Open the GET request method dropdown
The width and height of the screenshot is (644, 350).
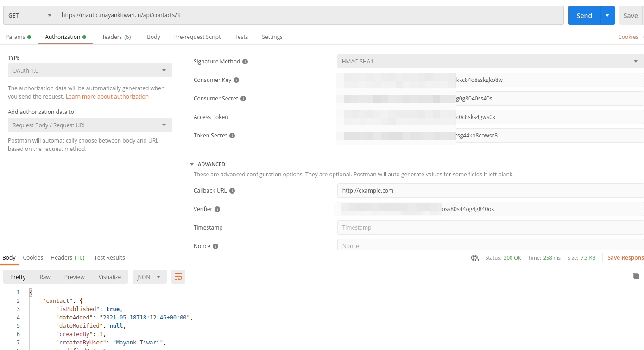pyautogui.click(x=30, y=15)
